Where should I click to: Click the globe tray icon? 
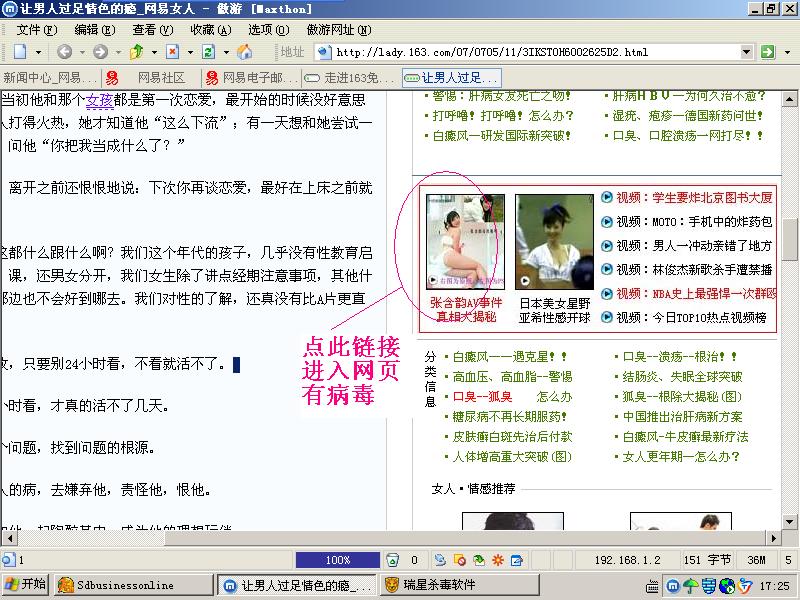(x=727, y=586)
